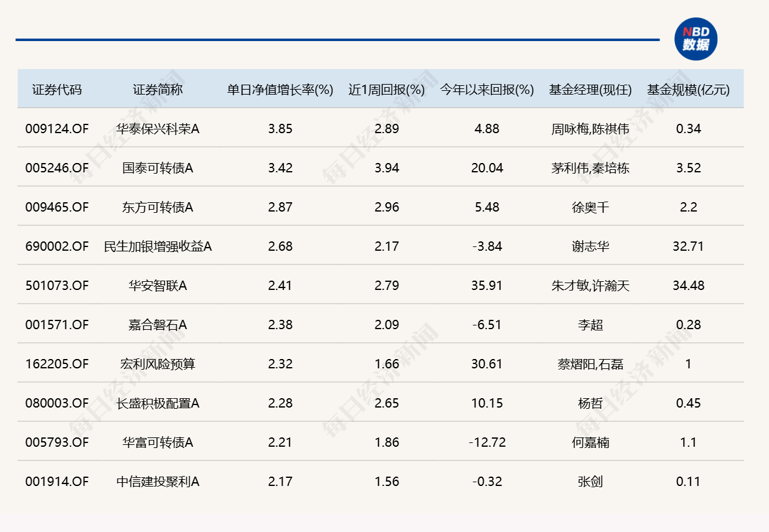Click the 证券代码 column header
769x532 pixels.
pos(57,89)
